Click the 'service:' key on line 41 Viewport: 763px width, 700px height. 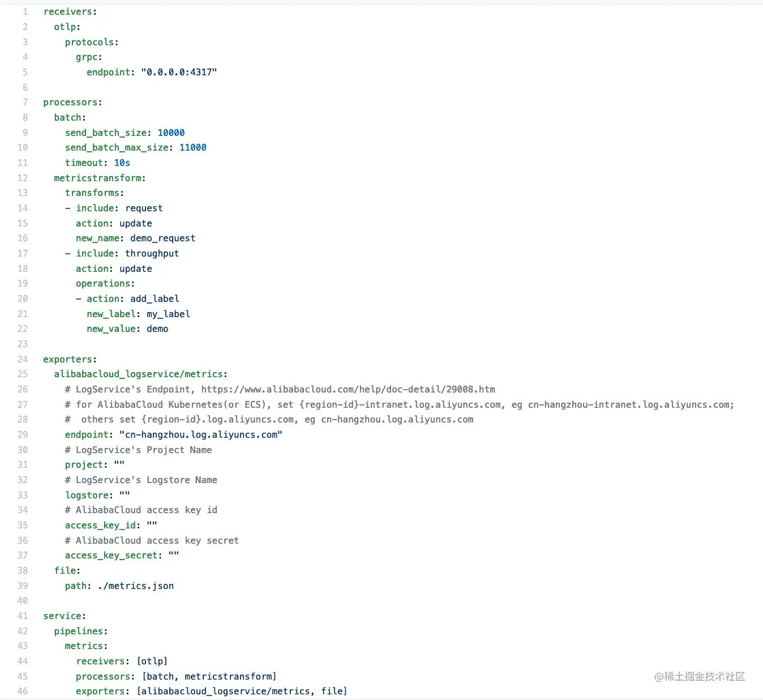tap(65, 616)
